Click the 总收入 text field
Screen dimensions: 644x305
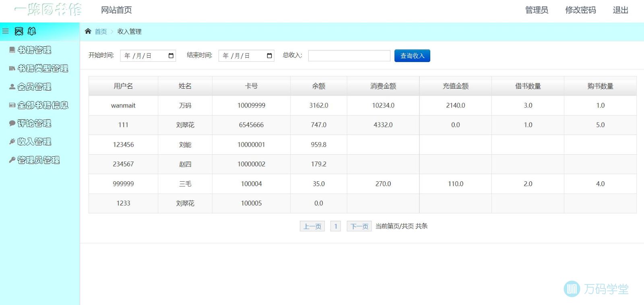(x=349, y=56)
